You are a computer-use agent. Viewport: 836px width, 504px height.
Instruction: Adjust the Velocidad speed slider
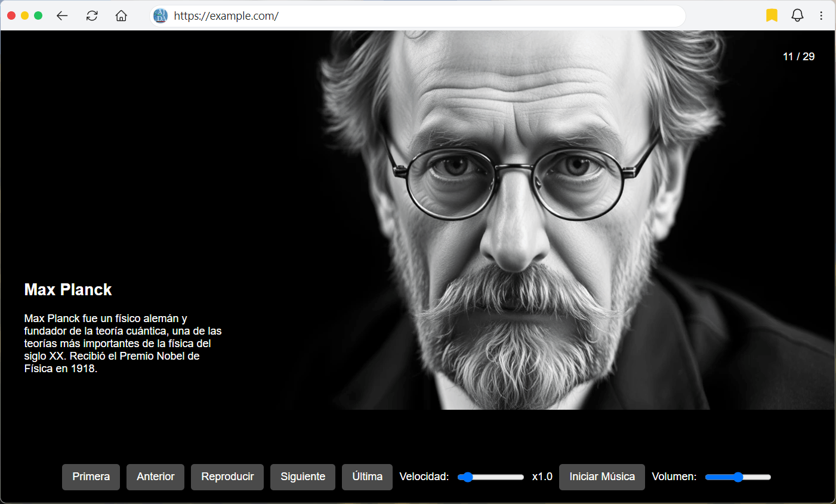click(x=491, y=477)
